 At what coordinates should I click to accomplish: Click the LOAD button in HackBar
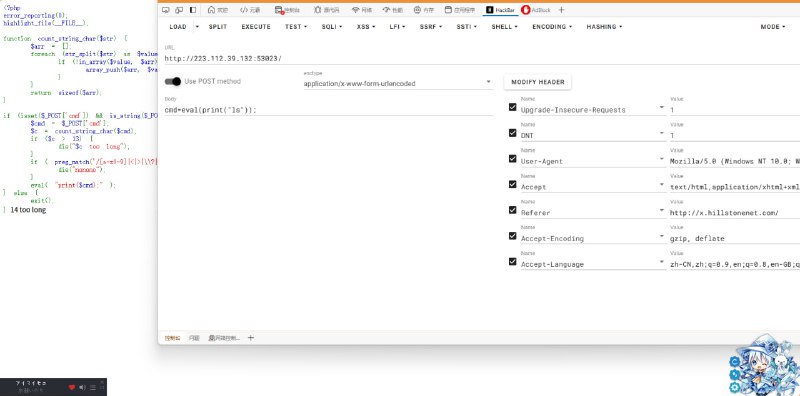[178, 27]
